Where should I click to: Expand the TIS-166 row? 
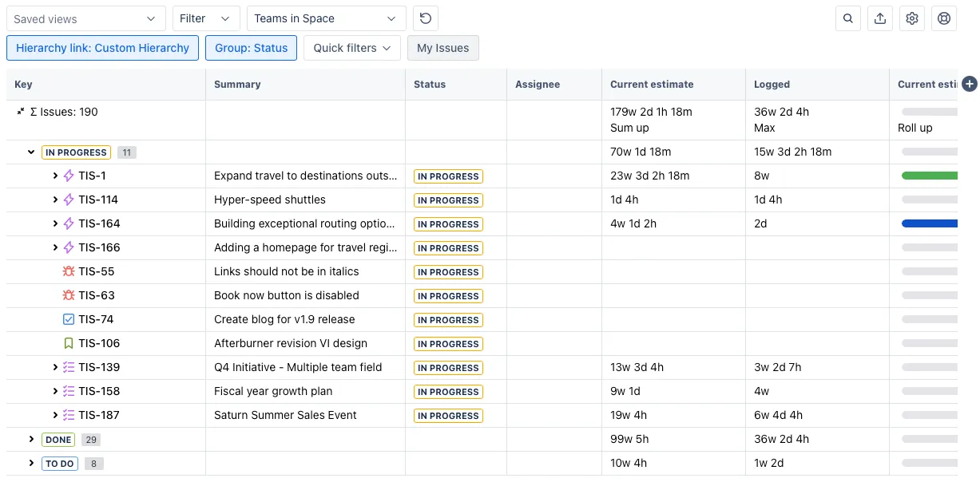point(55,247)
